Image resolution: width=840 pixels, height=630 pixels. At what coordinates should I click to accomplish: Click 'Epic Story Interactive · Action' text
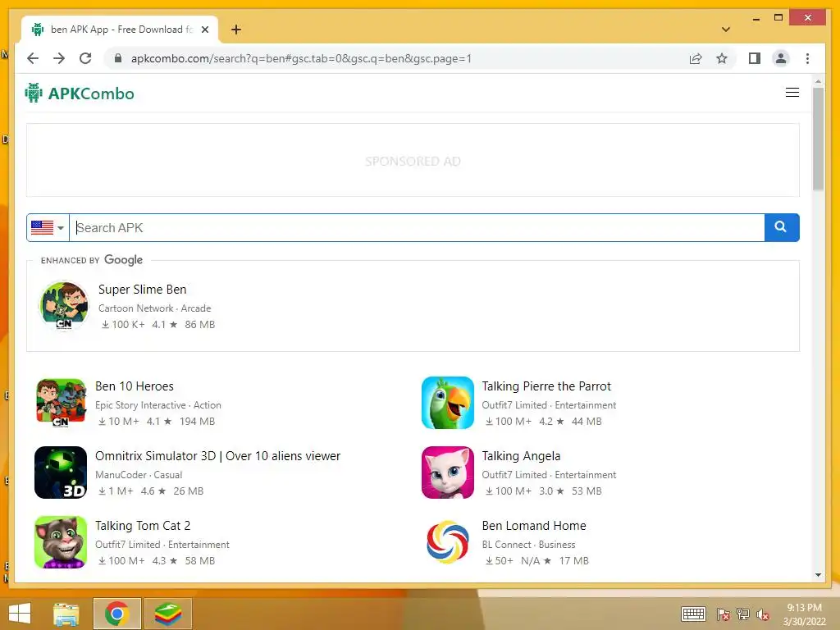click(158, 405)
